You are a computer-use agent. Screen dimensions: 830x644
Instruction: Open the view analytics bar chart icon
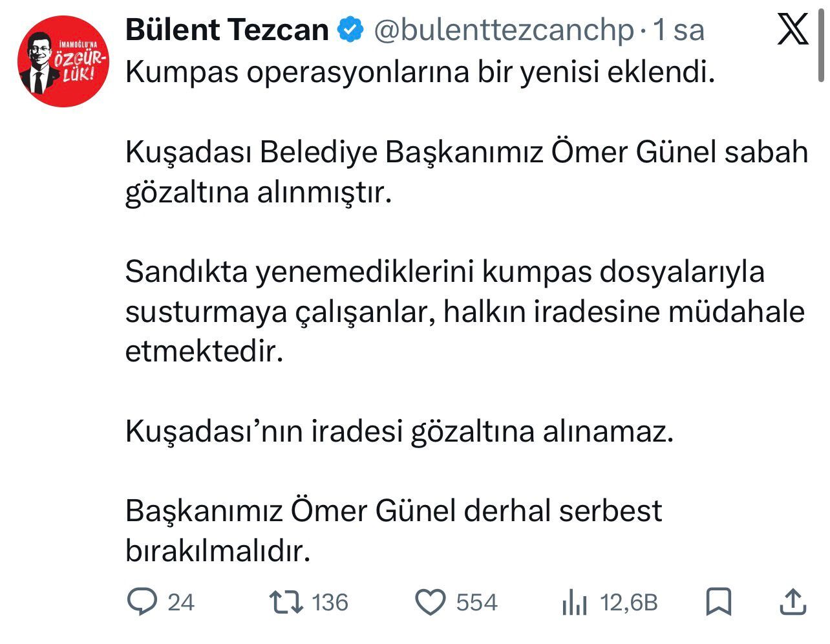click(575, 603)
